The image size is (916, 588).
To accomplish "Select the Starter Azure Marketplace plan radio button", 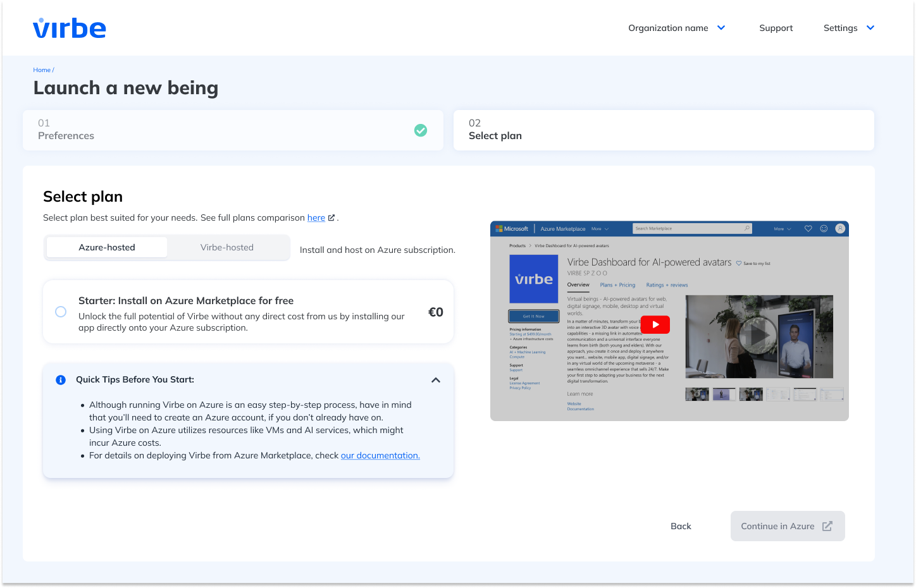I will tap(61, 312).
